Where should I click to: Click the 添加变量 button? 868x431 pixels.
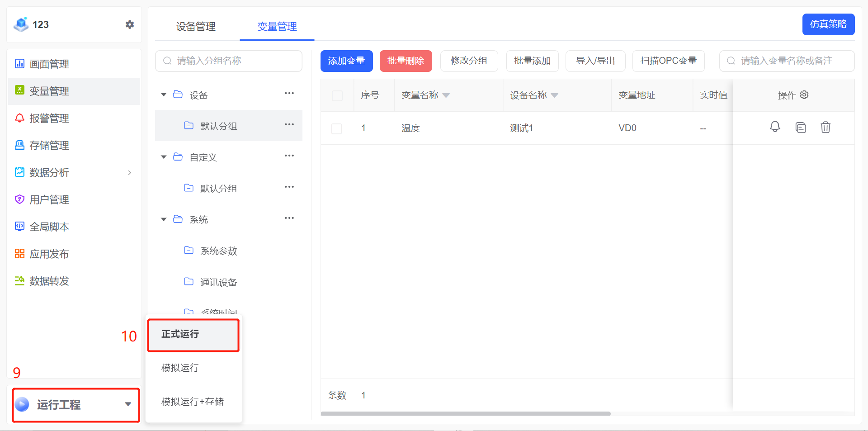tap(346, 61)
